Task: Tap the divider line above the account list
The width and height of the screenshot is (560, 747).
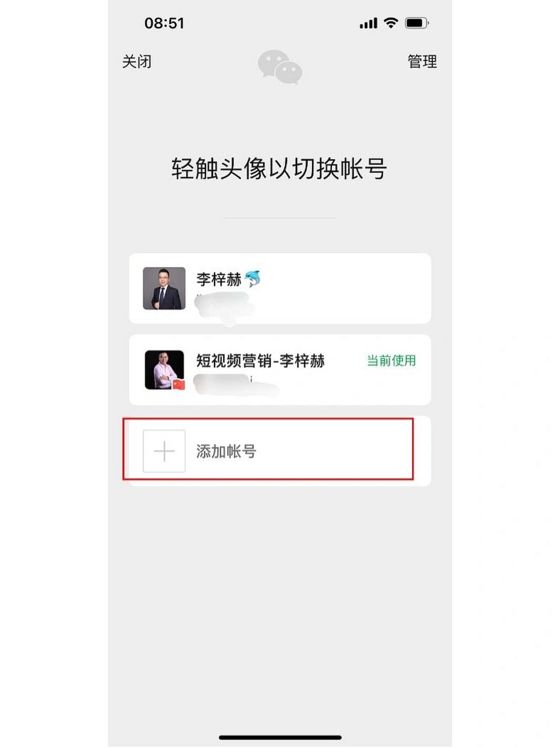Action: [280, 217]
